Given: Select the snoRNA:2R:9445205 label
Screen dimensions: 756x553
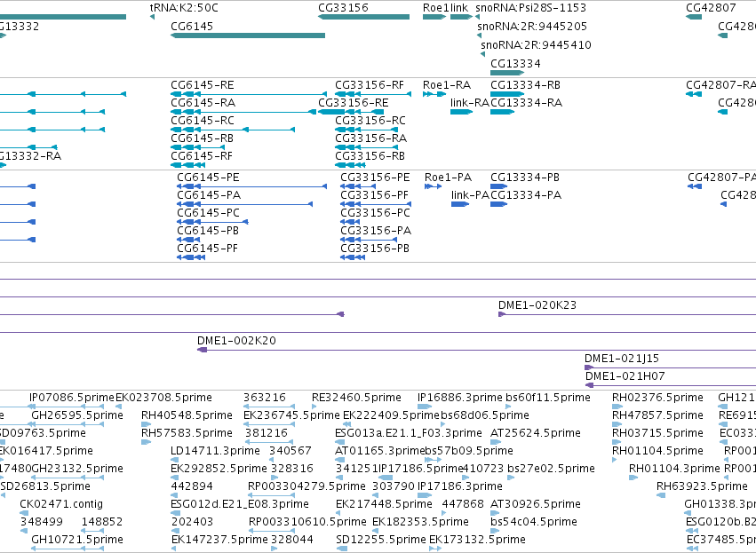Looking at the screenshot, I should pos(532,27).
